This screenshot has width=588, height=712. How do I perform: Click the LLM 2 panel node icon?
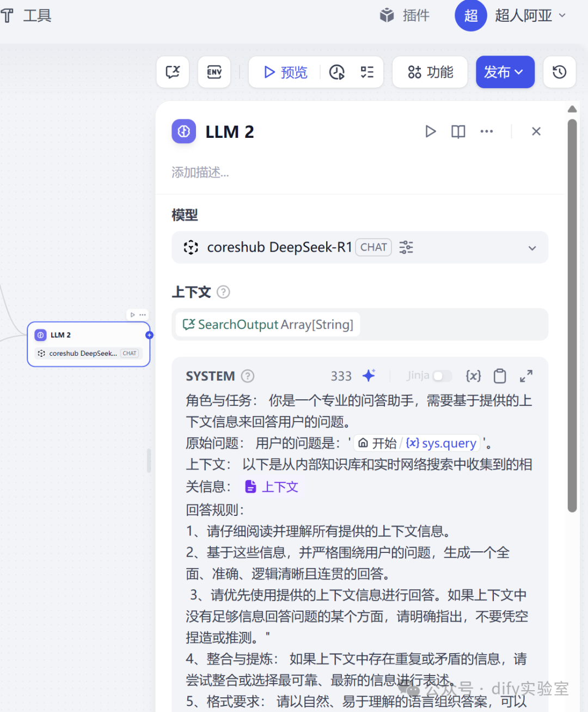(x=184, y=131)
